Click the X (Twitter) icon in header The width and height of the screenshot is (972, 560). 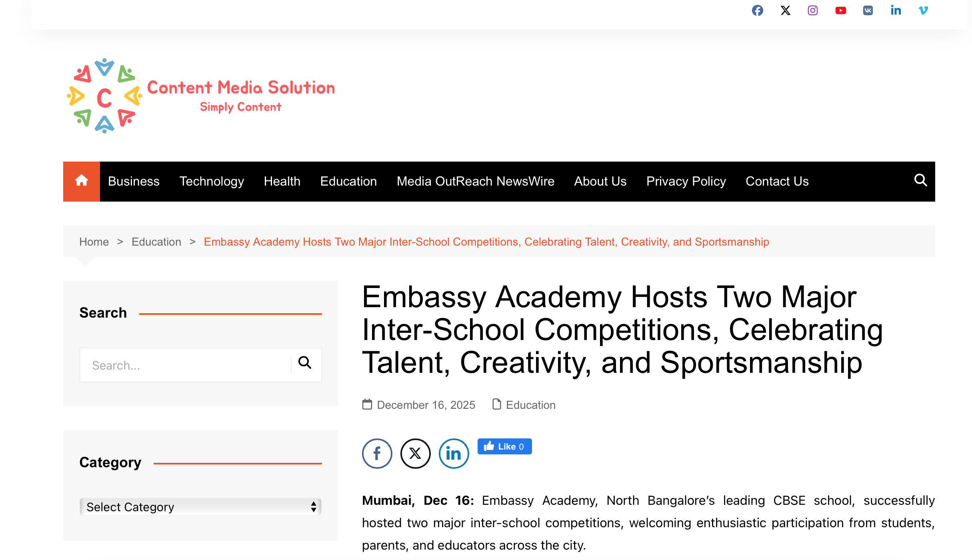coord(785,10)
